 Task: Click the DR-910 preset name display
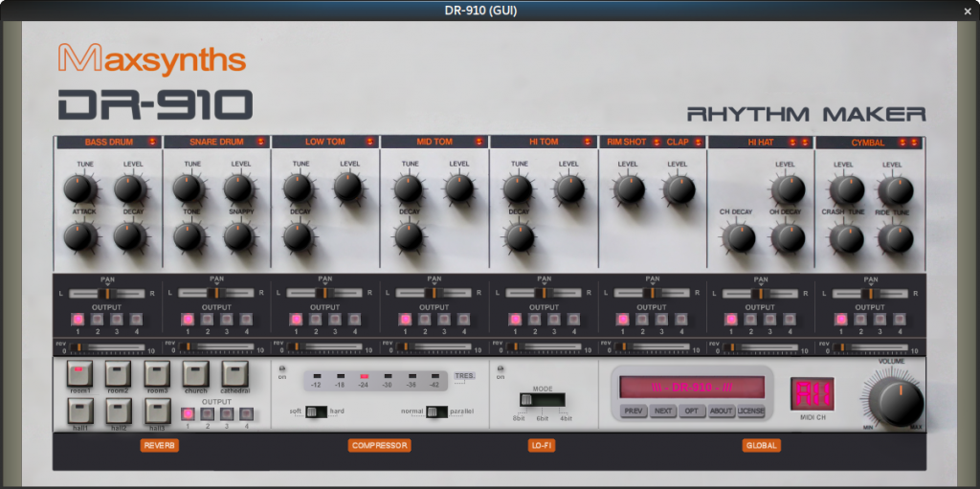coord(691,388)
